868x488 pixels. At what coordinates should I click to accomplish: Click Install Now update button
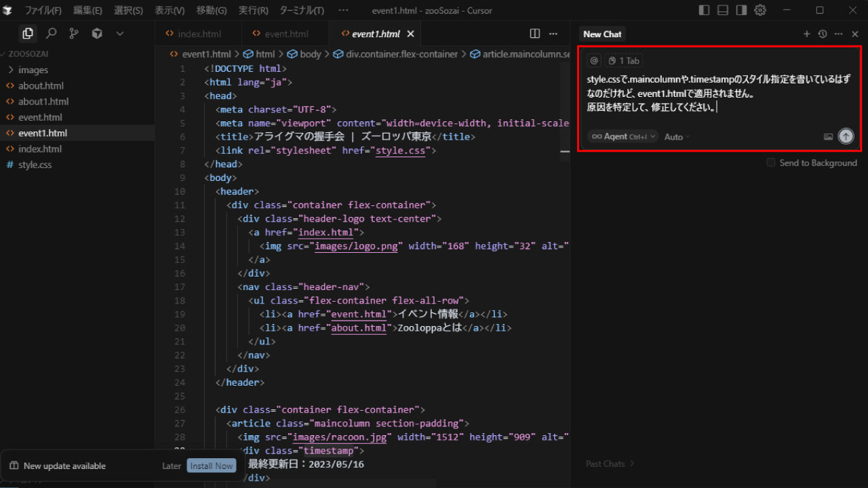(x=211, y=466)
